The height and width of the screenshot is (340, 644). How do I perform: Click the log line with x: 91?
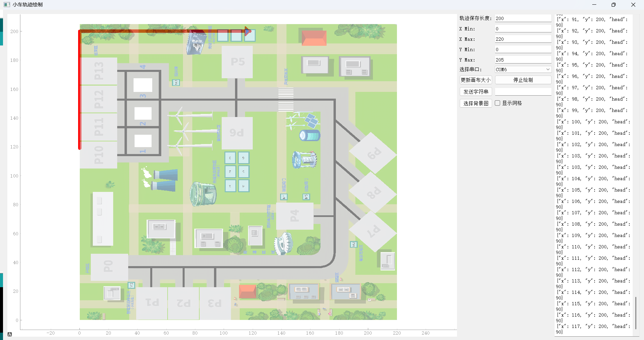click(x=593, y=22)
